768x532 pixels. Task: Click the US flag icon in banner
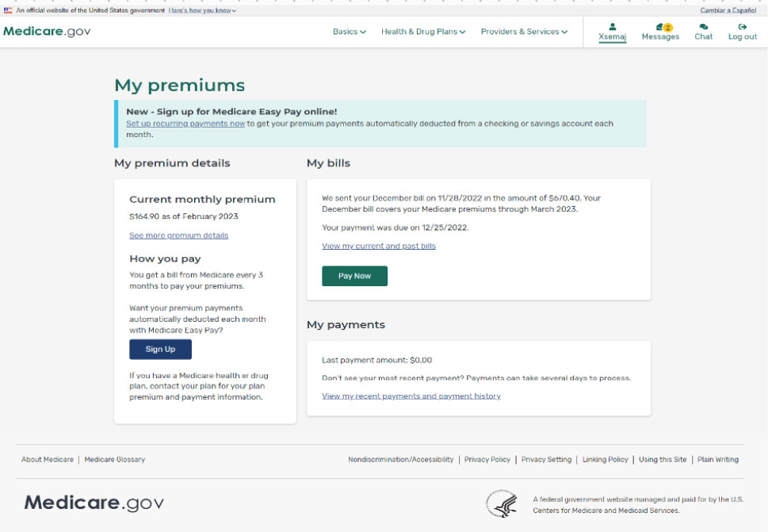pyautogui.click(x=8, y=10)
